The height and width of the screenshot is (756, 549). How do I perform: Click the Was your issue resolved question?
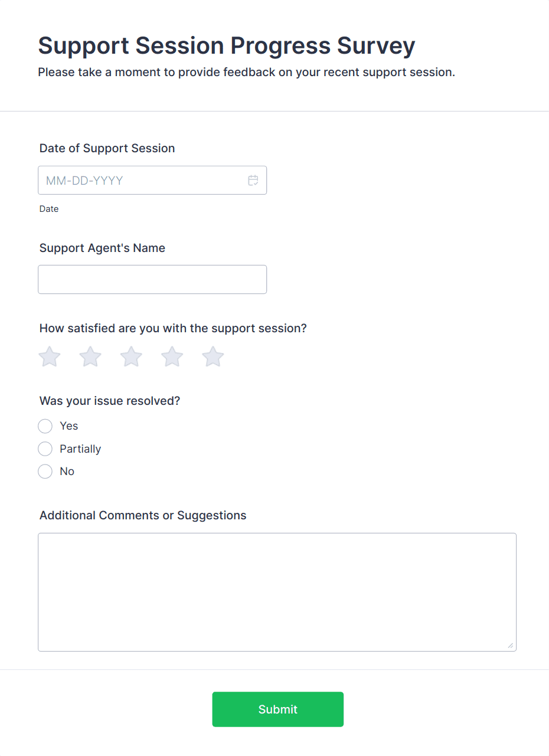tap(110, 401)
